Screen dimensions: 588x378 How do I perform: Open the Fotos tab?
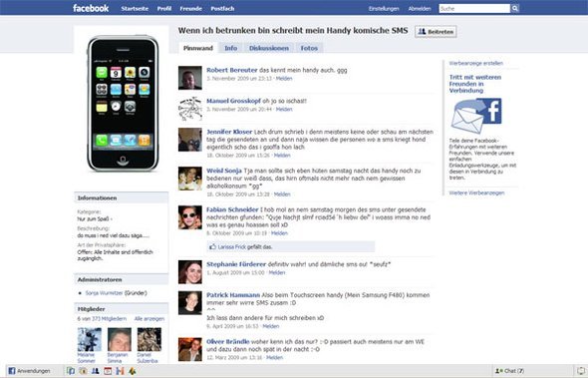point(309,48)
